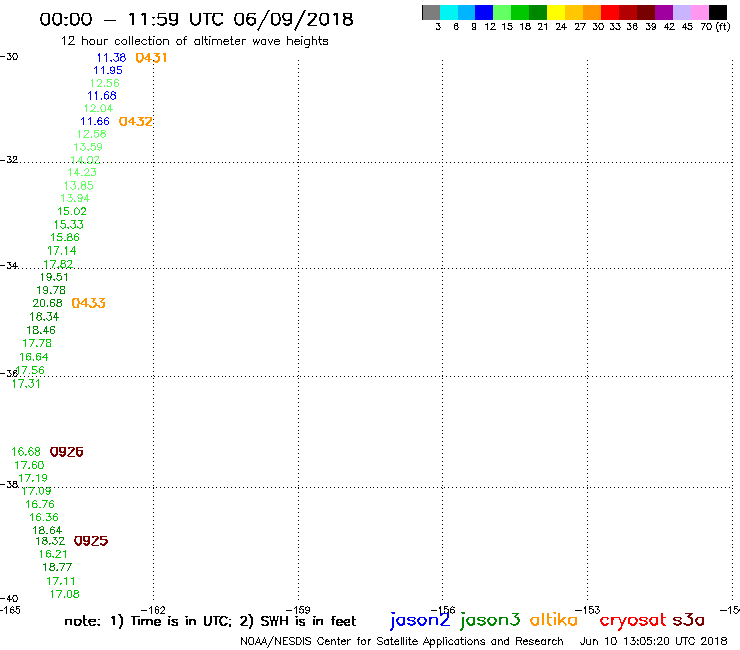
Task: Click the '-40' latitude axis label
Action: pyautogui.click(x=9, y=599)
